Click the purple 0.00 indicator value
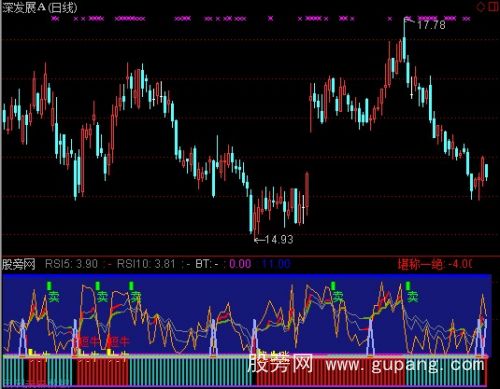500x389 pixels. [x=240, y=264]
